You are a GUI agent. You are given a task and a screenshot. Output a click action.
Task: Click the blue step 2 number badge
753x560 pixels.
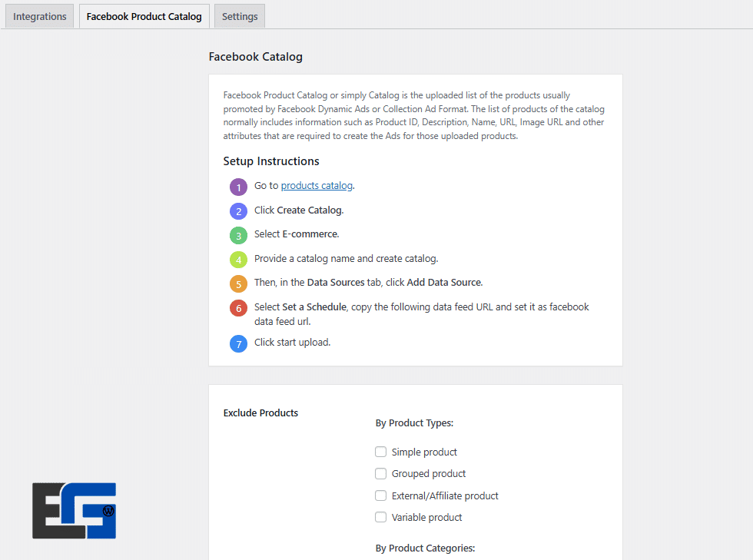pos(238,211)
